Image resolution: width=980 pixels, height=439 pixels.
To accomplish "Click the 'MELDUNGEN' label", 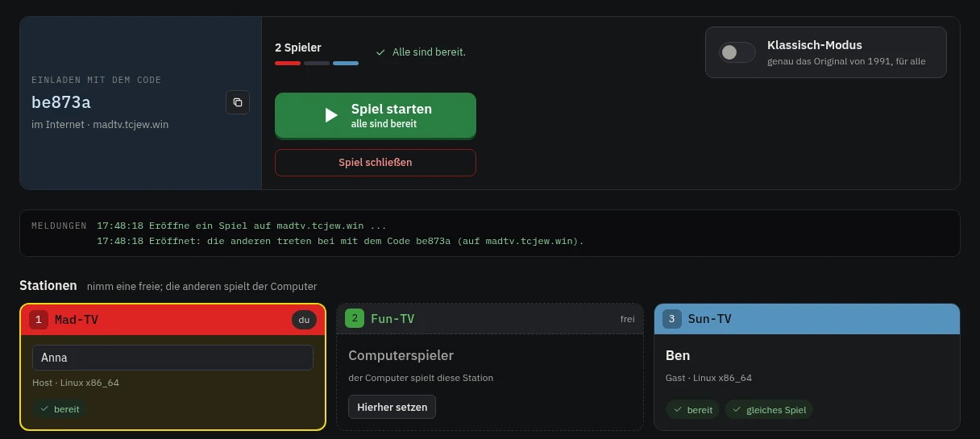I will (59, 226).
